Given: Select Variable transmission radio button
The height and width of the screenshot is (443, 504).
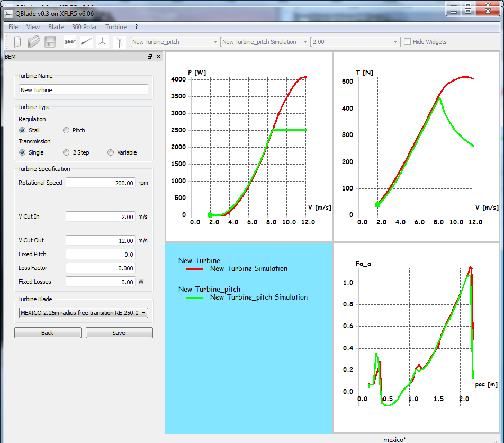Looking at the screenshot, I should 111,152.
